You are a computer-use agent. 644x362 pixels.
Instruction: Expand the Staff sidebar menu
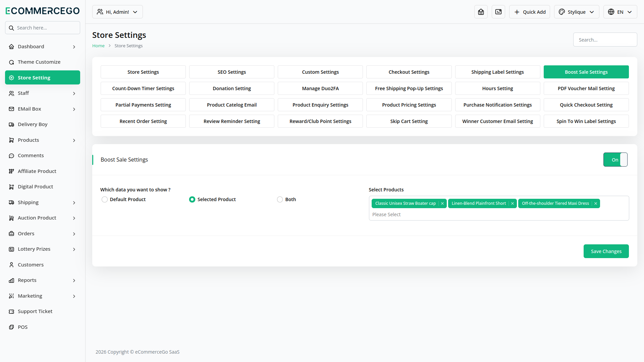43,93
